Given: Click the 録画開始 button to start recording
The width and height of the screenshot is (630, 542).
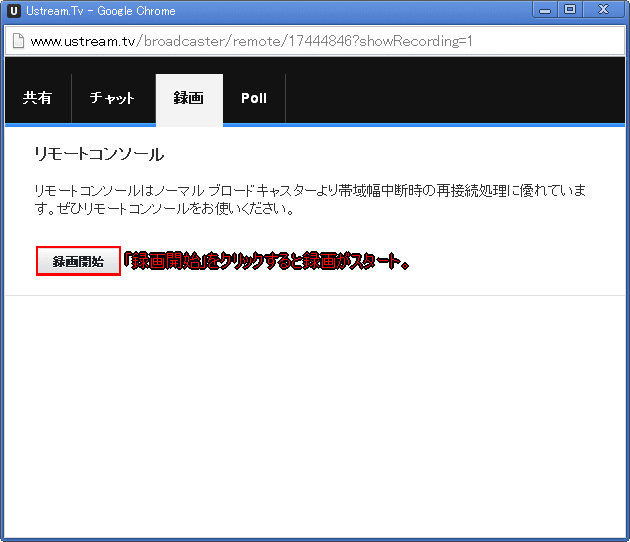Looking at the screenshot, I should click(78, 262).
